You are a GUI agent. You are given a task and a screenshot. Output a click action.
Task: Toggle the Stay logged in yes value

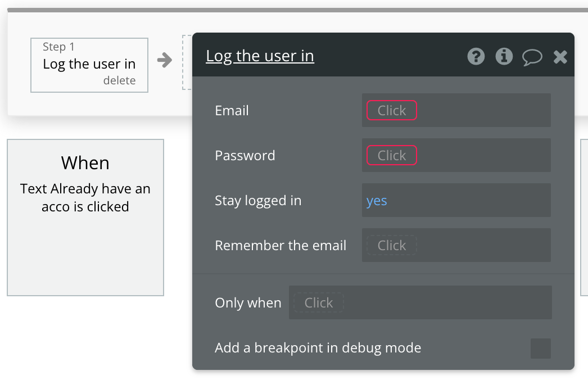[377, 201]
